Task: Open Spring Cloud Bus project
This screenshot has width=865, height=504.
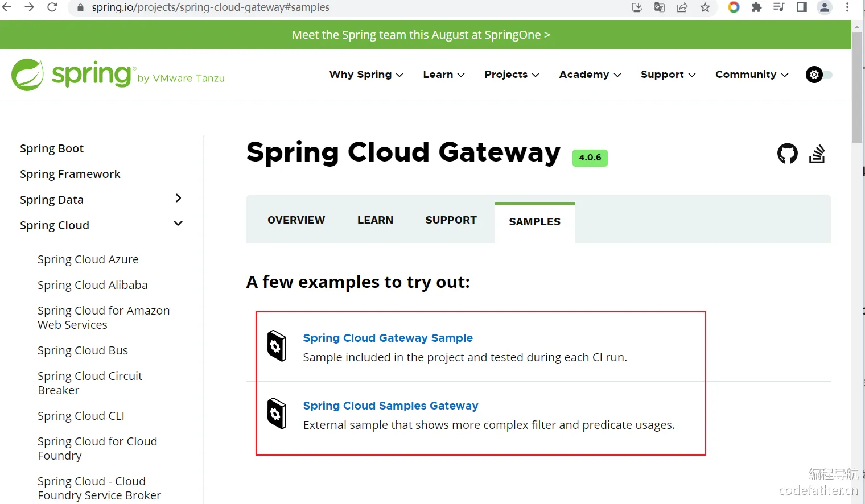Action: [83, 350]
